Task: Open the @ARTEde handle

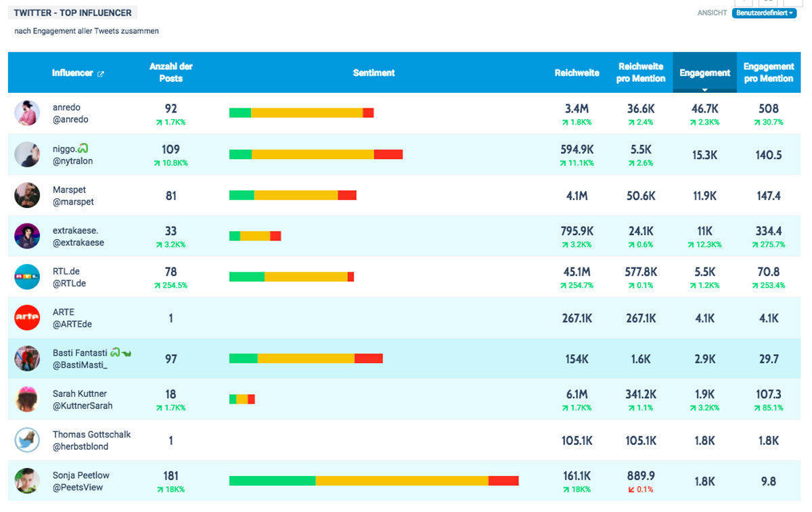Action: pos(72,324)
